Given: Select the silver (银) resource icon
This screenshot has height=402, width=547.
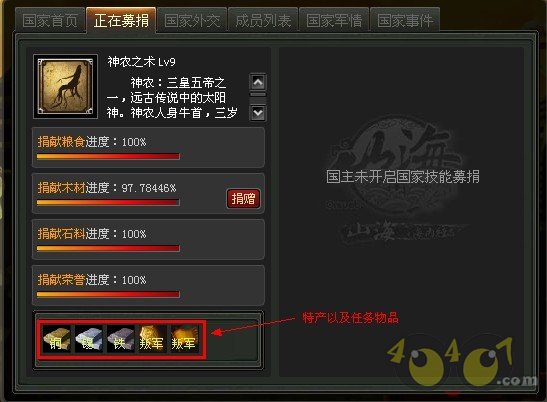Looking at the screenshot, I should [x=89, y=338].
